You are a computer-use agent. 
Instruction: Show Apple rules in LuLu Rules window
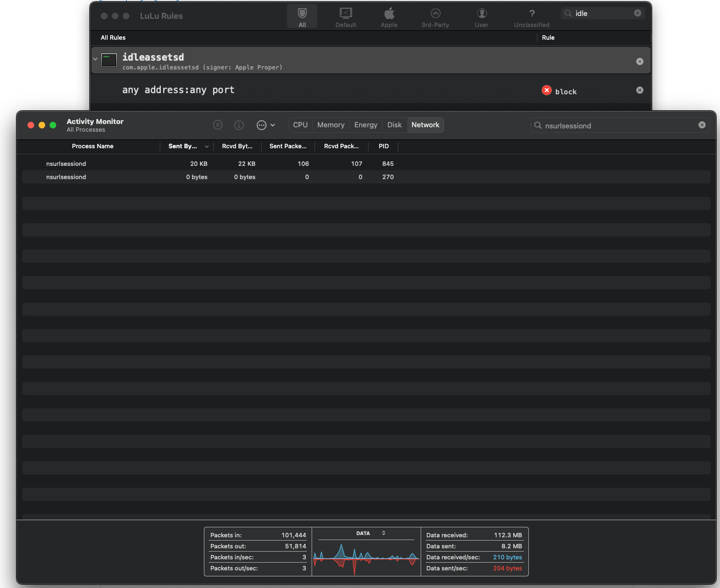click(x=389, y=17)
